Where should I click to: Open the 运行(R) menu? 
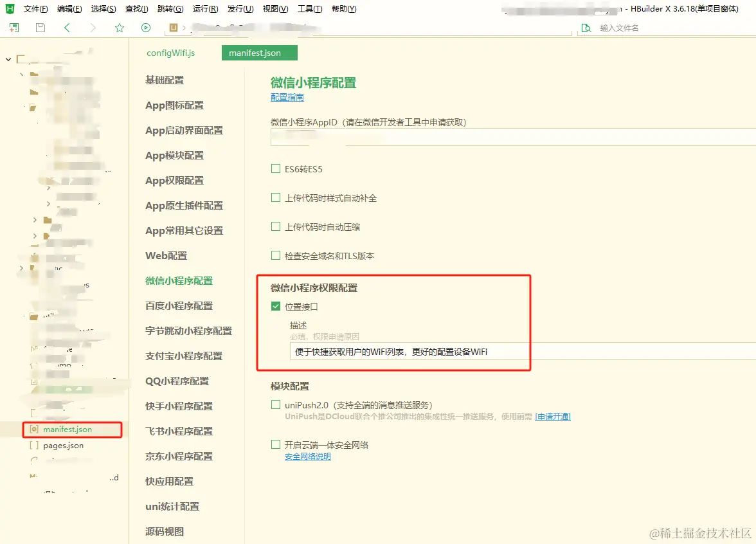pyautogui.click(x=206, y=9)
